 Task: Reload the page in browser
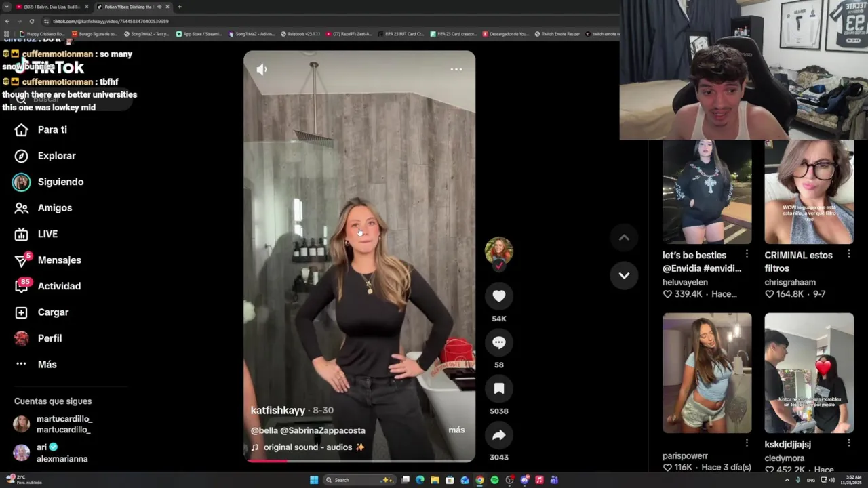31,21
